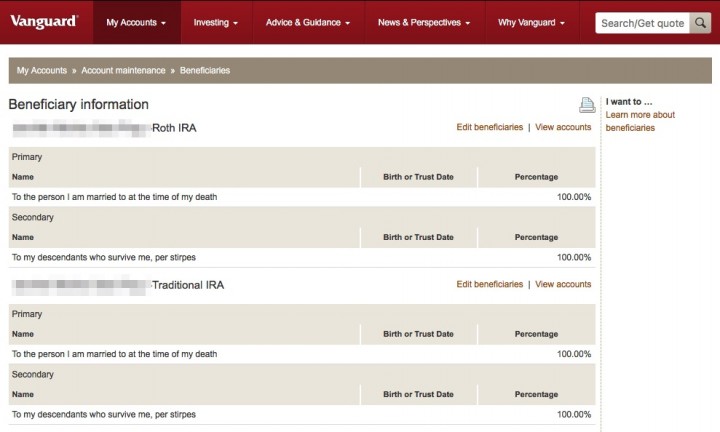Viewport: 720px width, 432px height.
Task: Click the Traditional IRA account heading
Action: [x=188, y=285]
